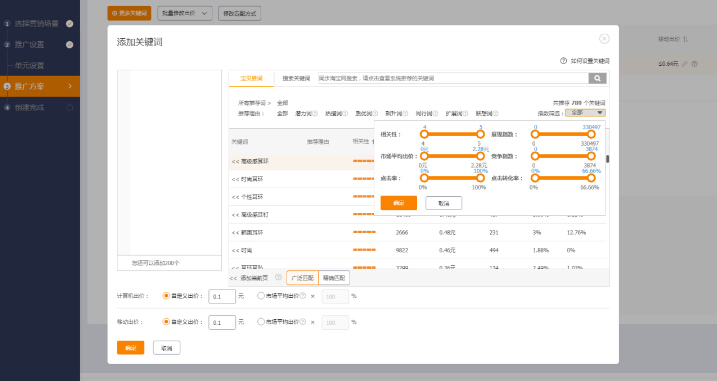
Task: Click the edit pencil icon beside ¥0.64
Action: pos(685,64)
